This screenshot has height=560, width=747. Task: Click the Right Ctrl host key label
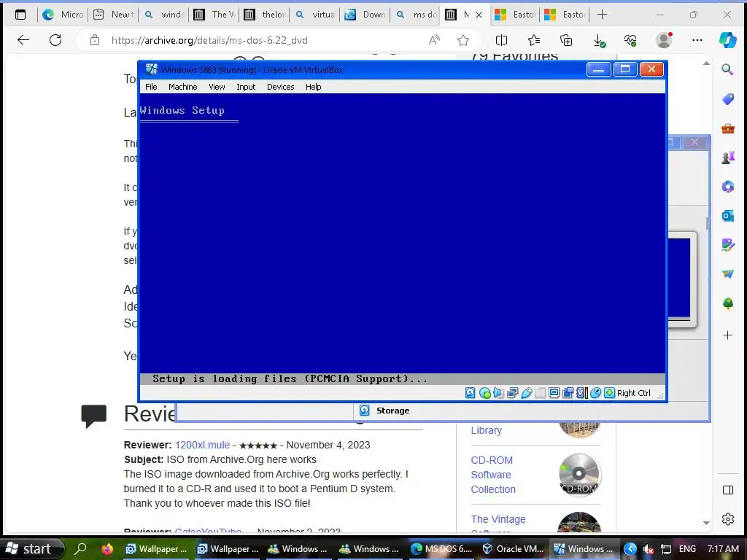[634, 393]
